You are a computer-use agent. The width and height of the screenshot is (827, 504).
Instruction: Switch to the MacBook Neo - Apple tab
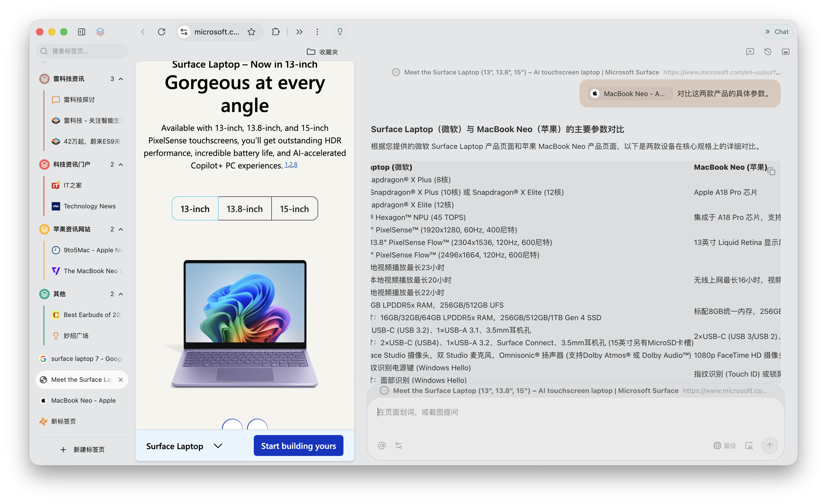83,400
